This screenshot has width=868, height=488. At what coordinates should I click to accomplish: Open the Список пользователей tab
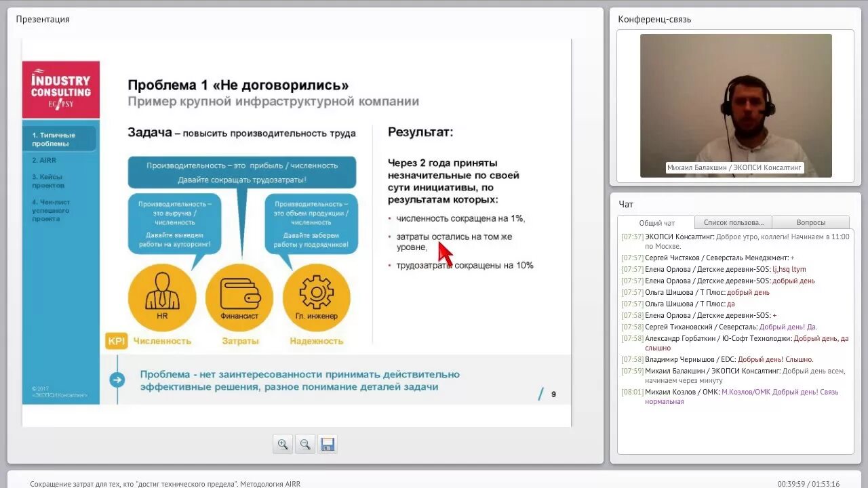tap(733, 222)
